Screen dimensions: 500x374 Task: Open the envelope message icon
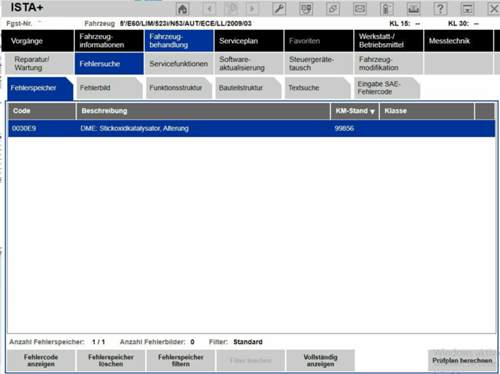[360, 8]
